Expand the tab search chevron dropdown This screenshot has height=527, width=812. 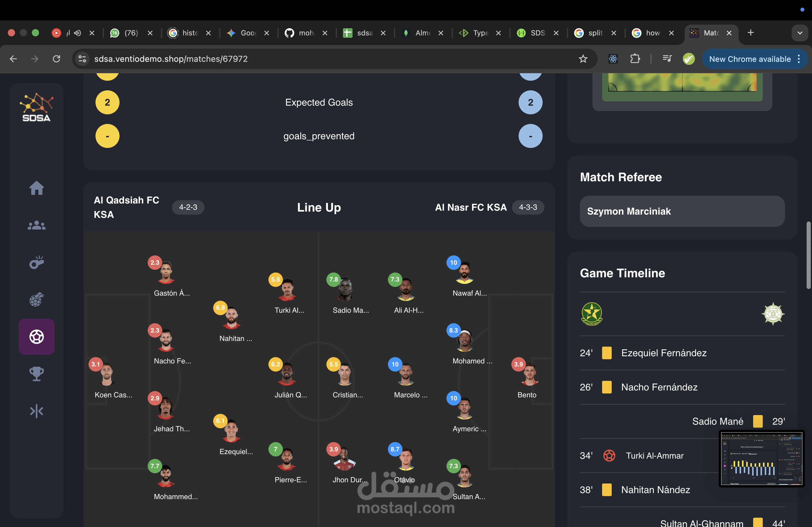point(799,33)
